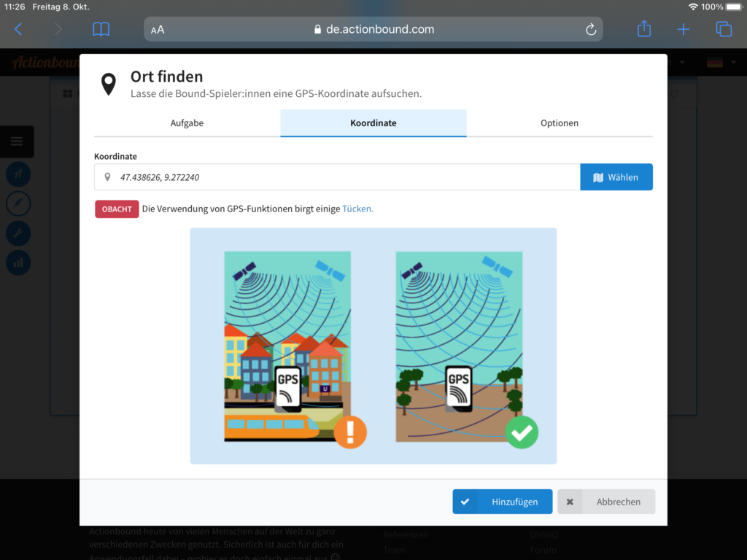The height and width of the screenshot is (560, 747).
Task: Open a new tab with the plus icon
Action: [x=683, y=29]
